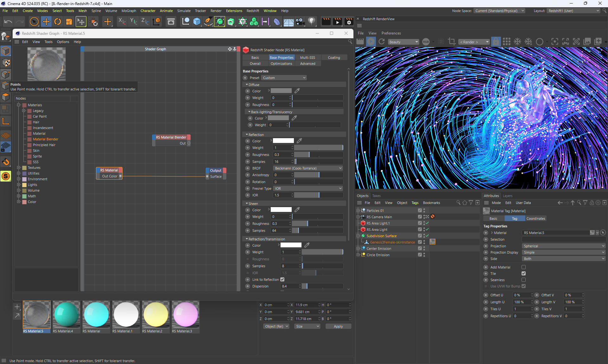Enable the Add Material checkbox
This screenshot has height=364, width=608.
523,267
